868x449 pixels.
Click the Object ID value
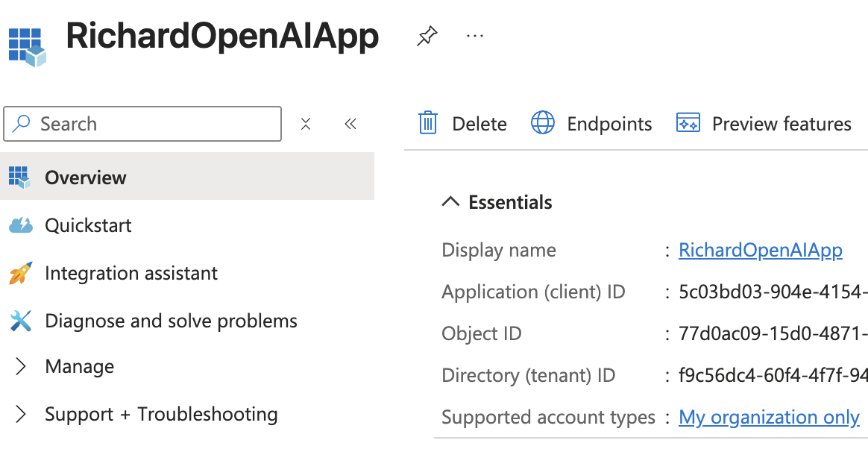click(x=772, y=334)
